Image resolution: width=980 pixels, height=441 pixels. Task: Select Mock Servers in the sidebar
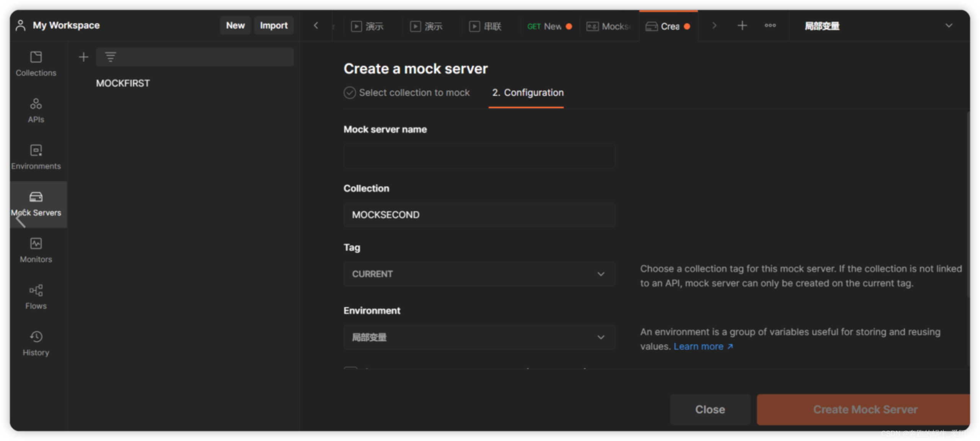[x=36, y=204]
